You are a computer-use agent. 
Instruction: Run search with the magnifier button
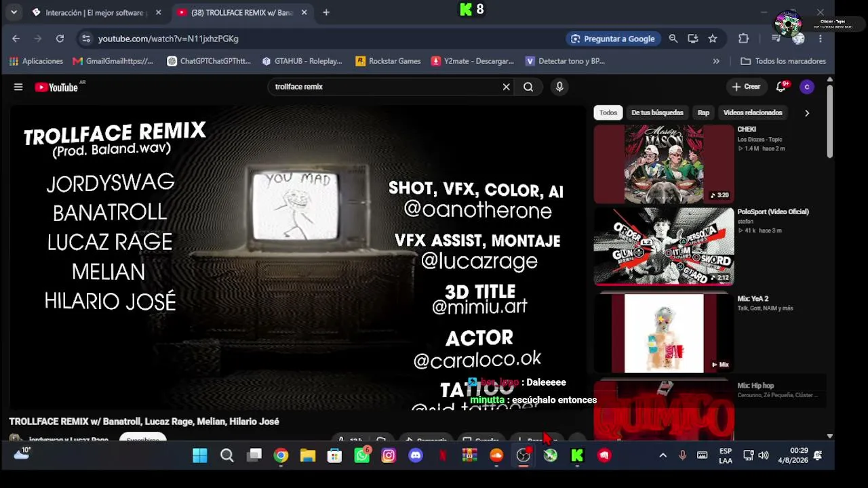(528, 87)
